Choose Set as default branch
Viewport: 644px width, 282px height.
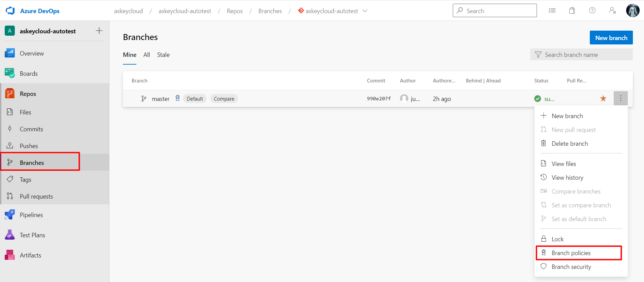[x=581, y=219]
